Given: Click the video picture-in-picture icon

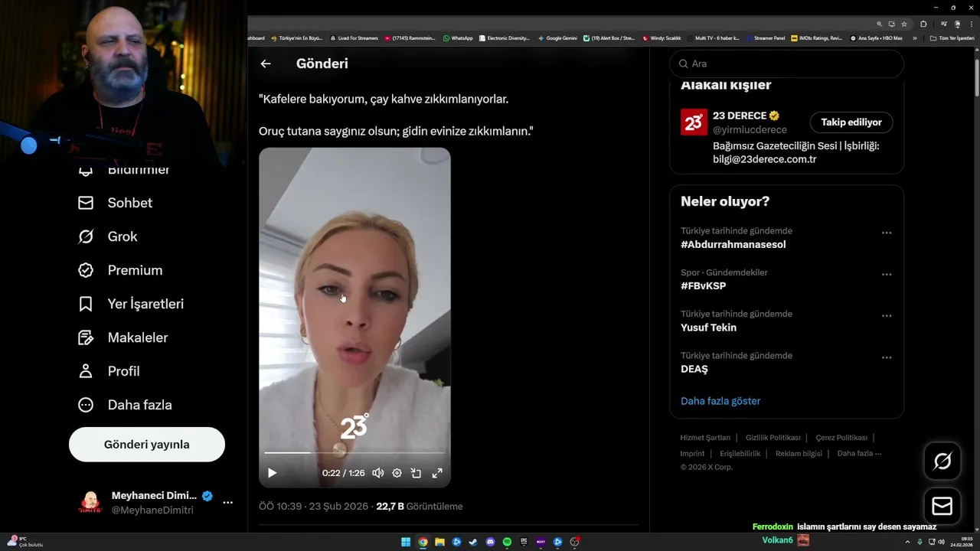Looking at the screenshot, I should 416,473.
